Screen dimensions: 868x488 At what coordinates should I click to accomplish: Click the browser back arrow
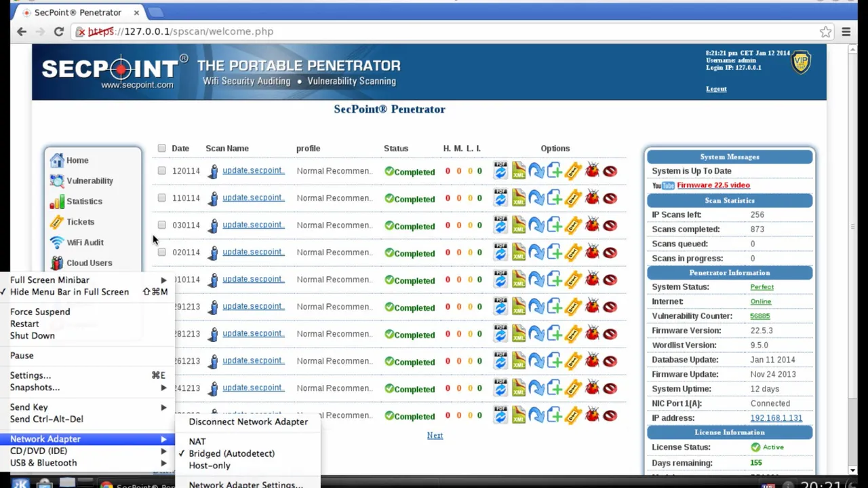point(22,31)
